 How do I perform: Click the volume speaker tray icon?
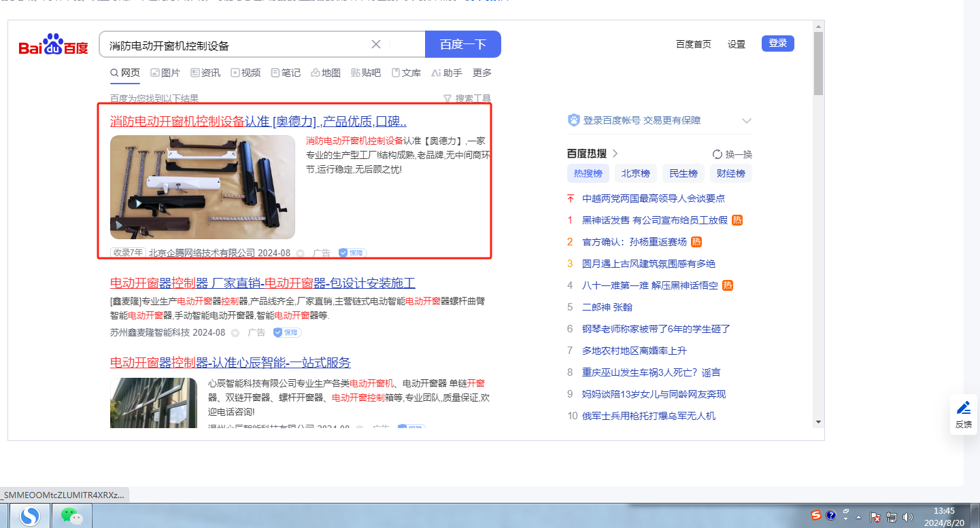coord(908,517)
